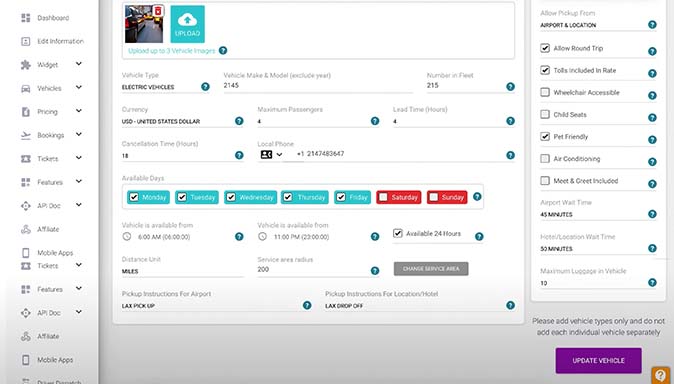Click the Upload vehicle image button
Viewport: 674px width, 384px height.
tap(187, 24)
